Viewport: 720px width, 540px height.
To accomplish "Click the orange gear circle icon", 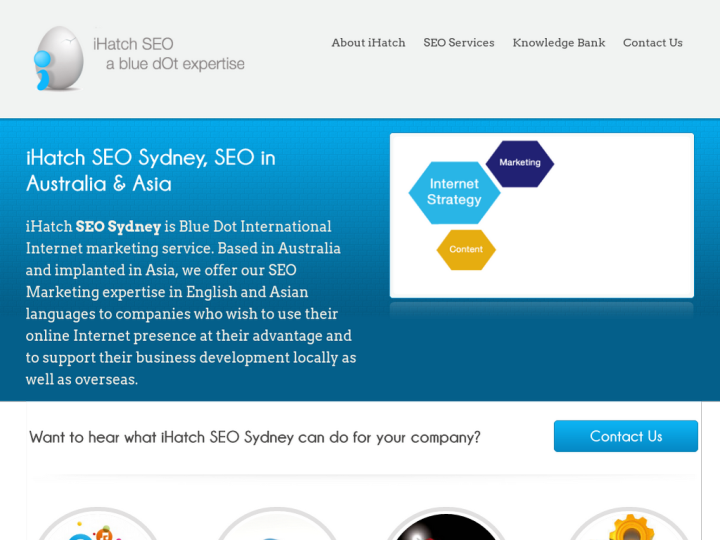I will (630, 525).
